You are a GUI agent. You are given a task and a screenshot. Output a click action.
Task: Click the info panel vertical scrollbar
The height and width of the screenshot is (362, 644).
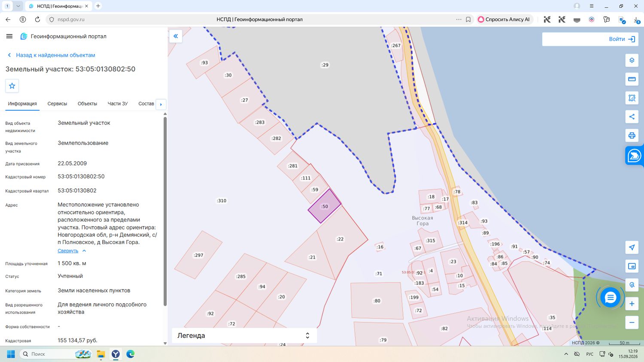(165, 212)
